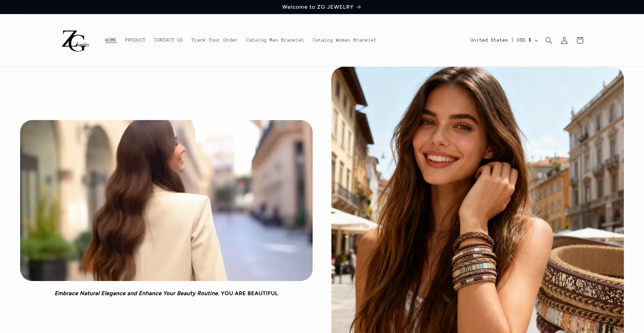This screenshot has height=333, width=644.
Task: Open the account login icon
Action: click(x=564, y=40)
